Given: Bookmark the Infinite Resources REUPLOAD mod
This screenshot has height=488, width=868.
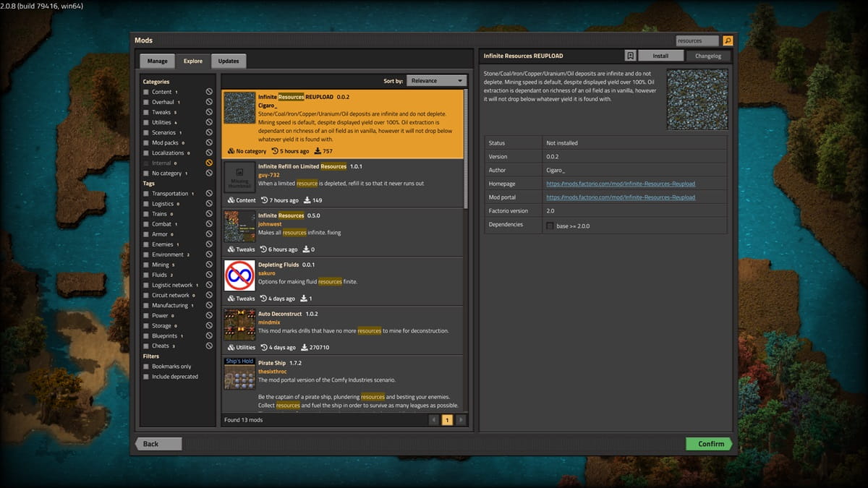Looking at the screenshot, I should [x=631, y=56].
